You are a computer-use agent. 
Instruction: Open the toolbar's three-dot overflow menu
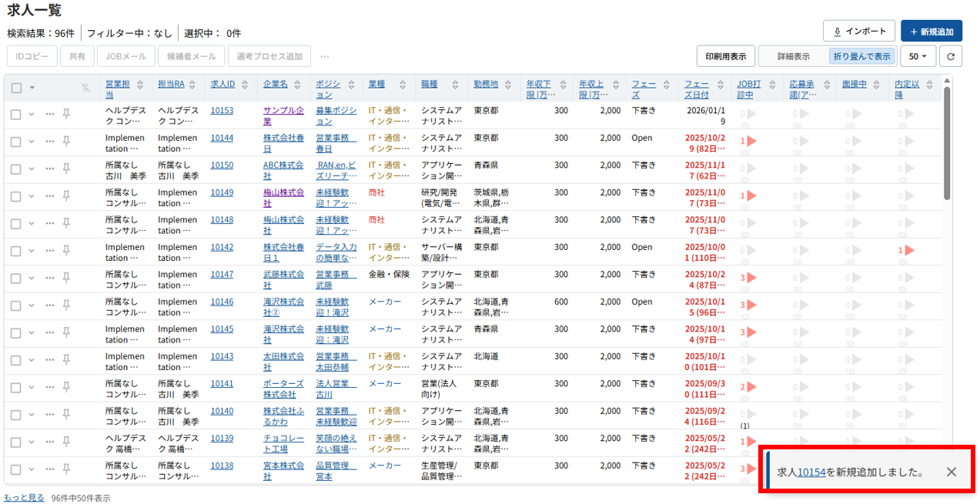click(x=325, y=56)
